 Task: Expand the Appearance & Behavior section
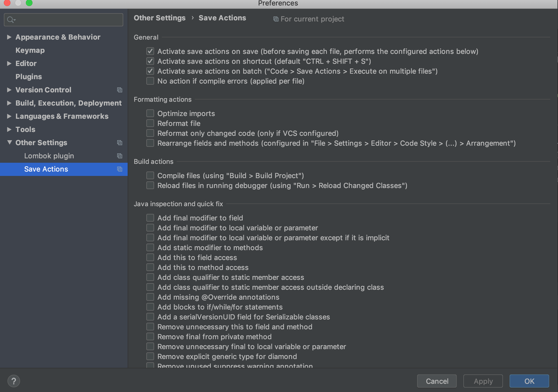click(9, 37)
